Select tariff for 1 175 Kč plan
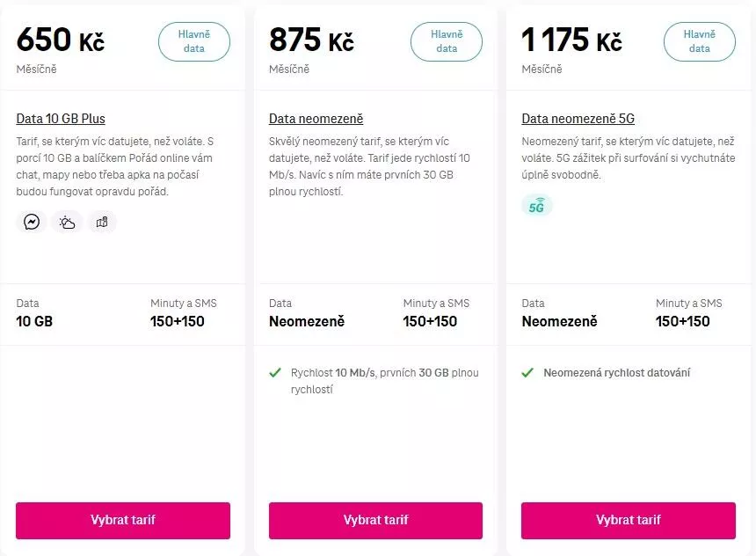The image size is (756, 556). tap(629, 520)
